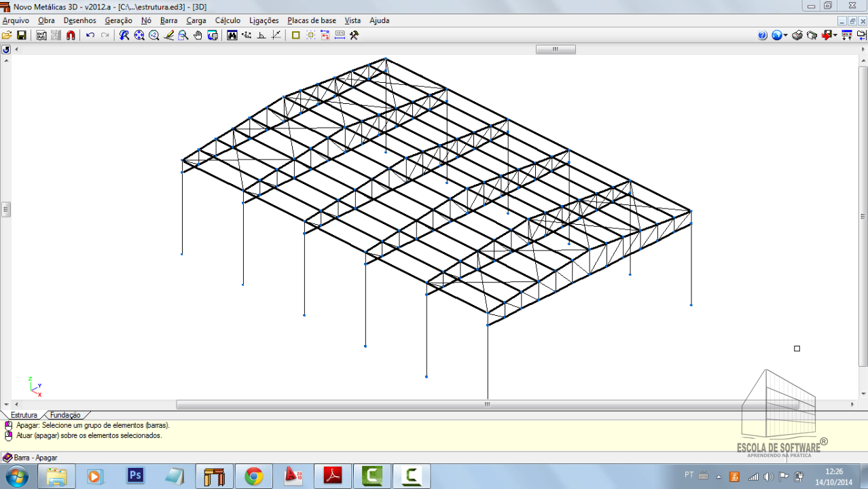Click the horizontal scrollbar at viewport bottom
Screen dimensions: 868x489
(x=486, y=404)
